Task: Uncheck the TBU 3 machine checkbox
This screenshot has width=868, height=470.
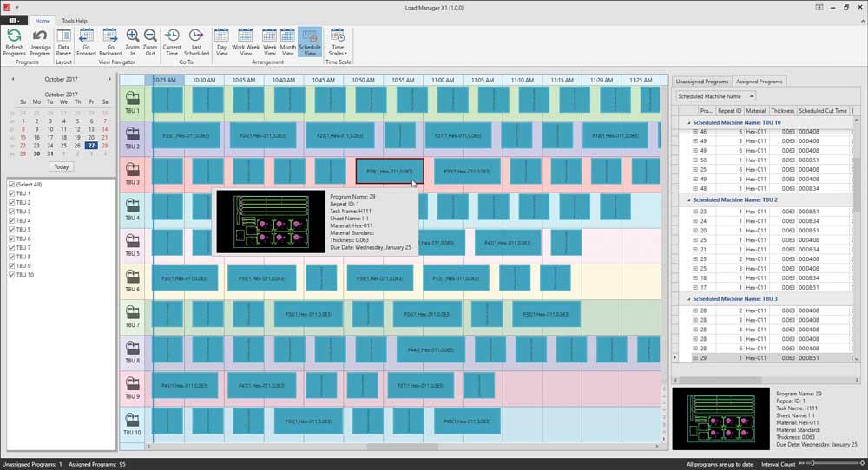Action: (10, 212)
